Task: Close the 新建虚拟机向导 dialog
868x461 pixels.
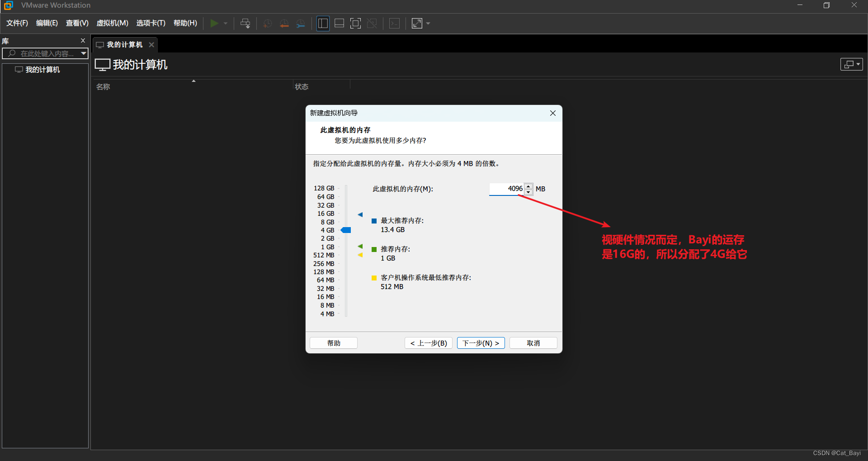Action: [553, 113]
